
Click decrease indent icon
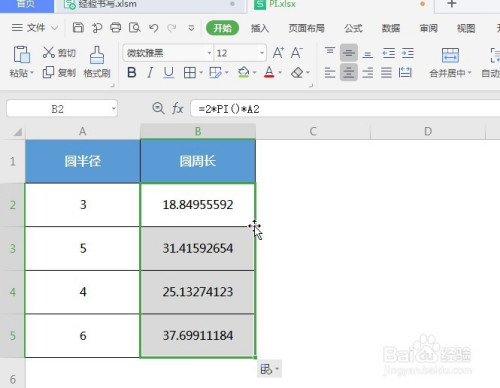[x=389, y=53]
